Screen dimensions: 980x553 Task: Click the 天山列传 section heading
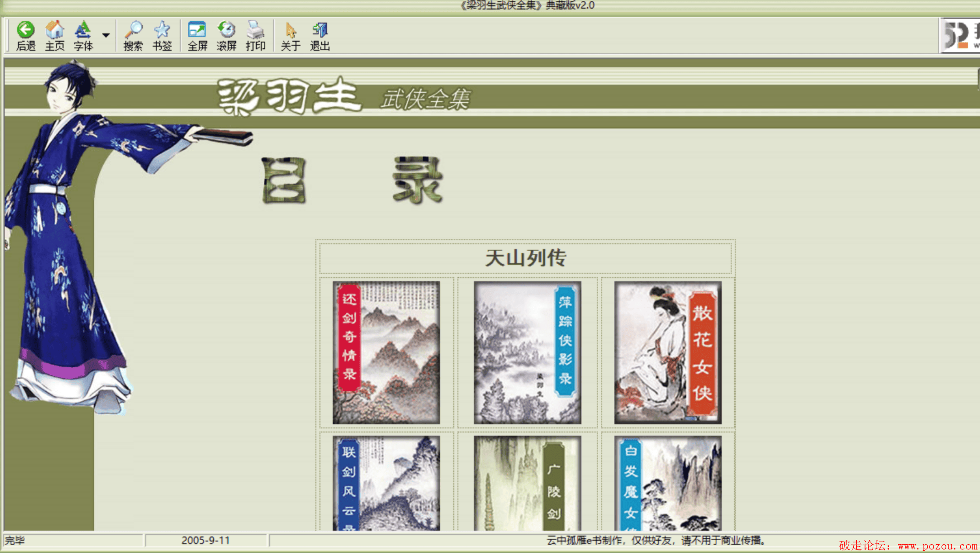pyautogui.click(x=525, y=258)
